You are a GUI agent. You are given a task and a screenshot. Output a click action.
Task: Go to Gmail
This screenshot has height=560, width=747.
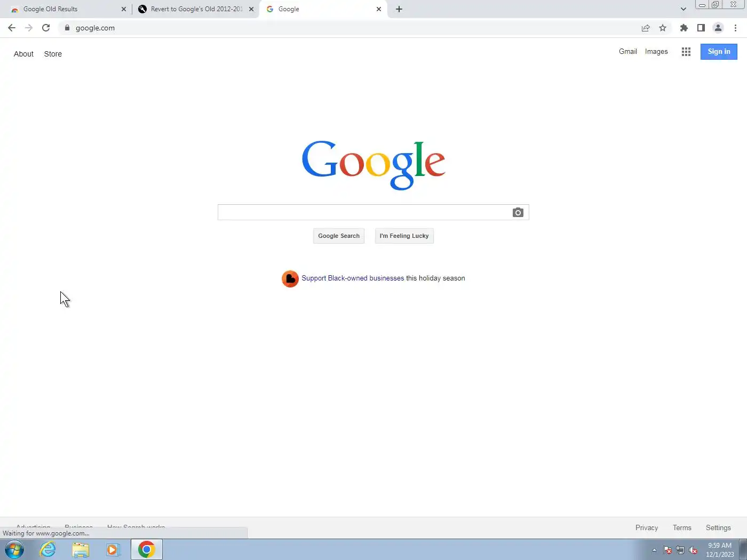point(628,52)
